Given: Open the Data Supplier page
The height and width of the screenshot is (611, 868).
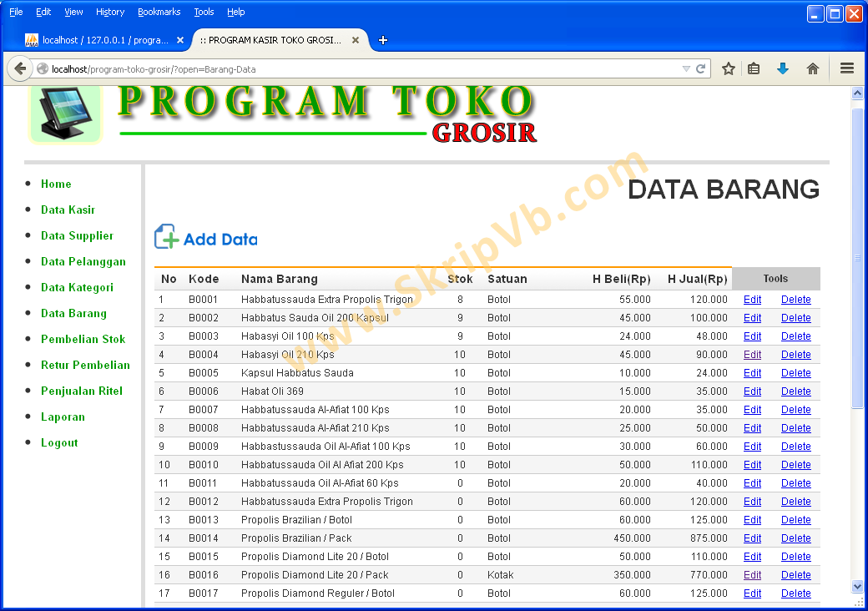Looking at the screenshot, I should [x=77, y=235].
